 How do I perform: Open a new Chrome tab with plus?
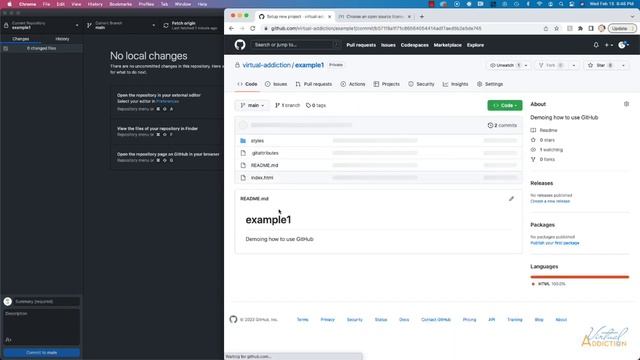tap(422, 17)
